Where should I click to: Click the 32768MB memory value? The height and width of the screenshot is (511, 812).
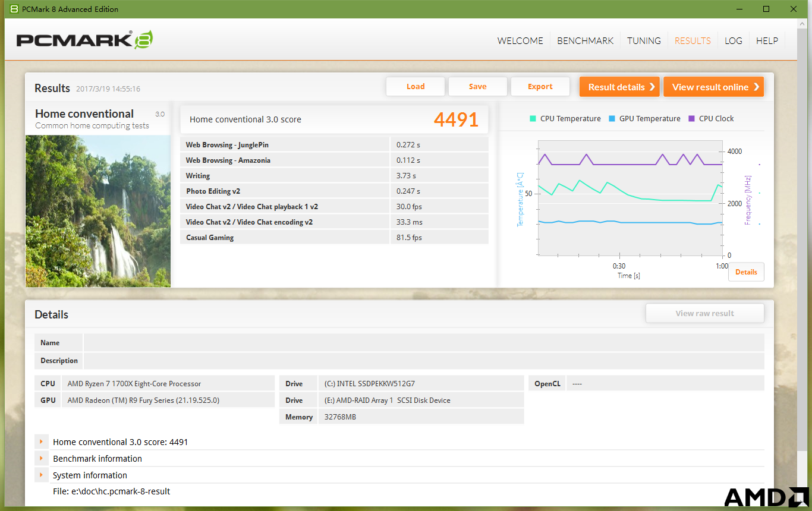point(340,417)
